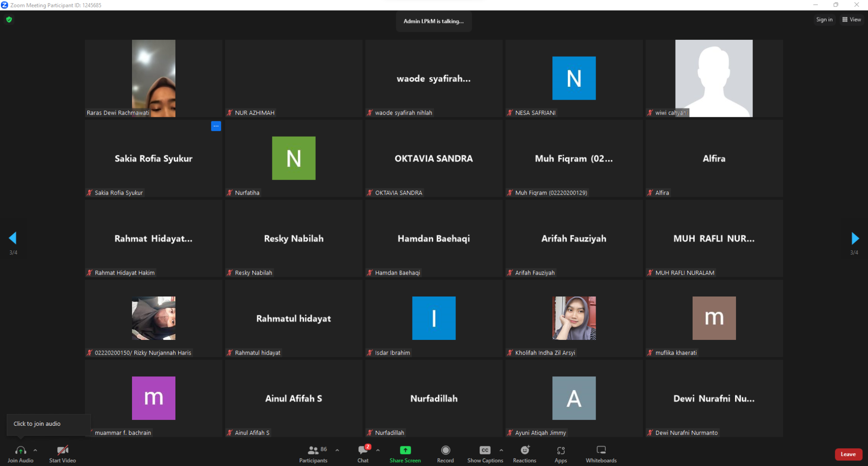The width and height of the screenshot is (868, 466).
Task: Expand the caret next to Participants
Action: [x=337, y=450]
